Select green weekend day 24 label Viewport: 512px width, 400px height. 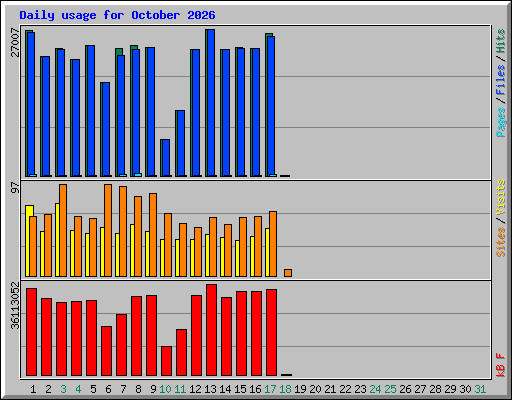coord(375,389)
